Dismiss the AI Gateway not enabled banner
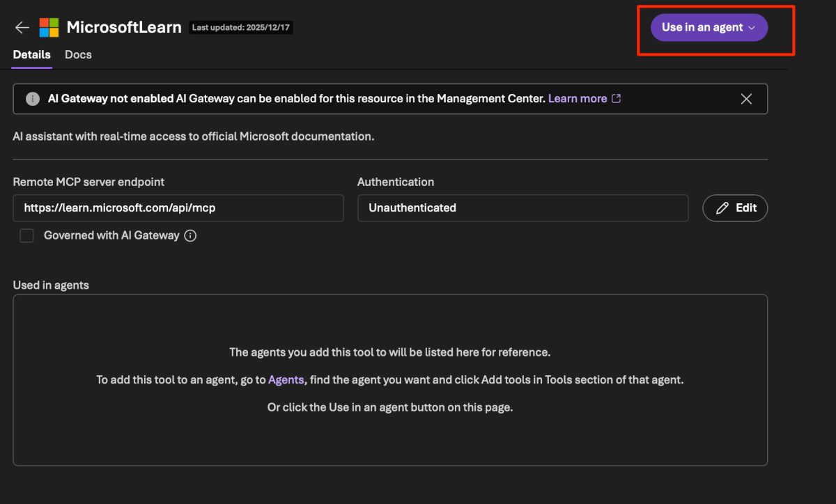Viewport: 836px width, 504px height. tap(746, 99)
